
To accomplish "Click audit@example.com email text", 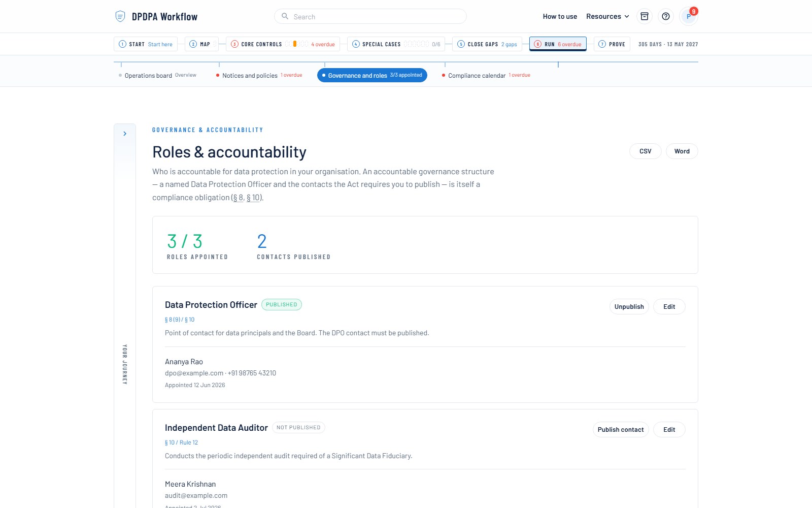I will [x=196, y=495].
